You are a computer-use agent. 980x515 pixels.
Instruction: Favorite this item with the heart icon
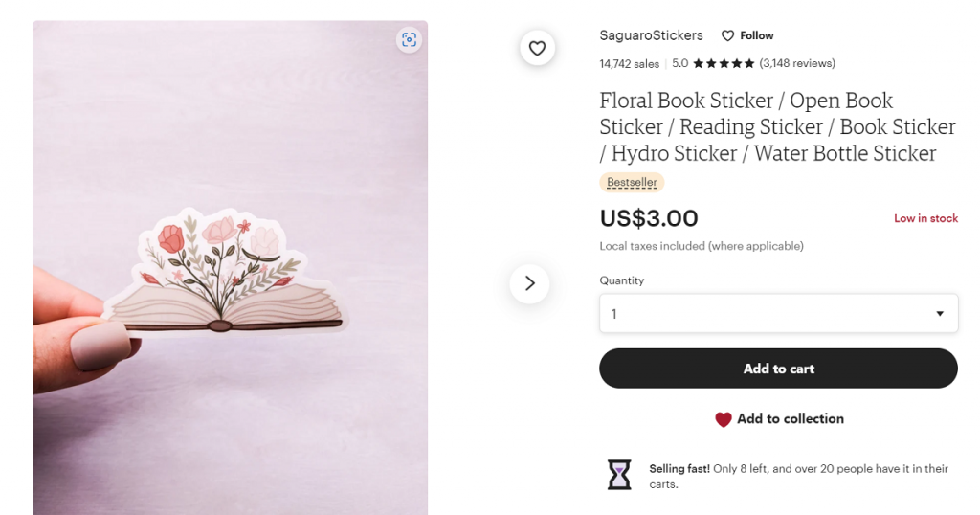tap(537, 48)
